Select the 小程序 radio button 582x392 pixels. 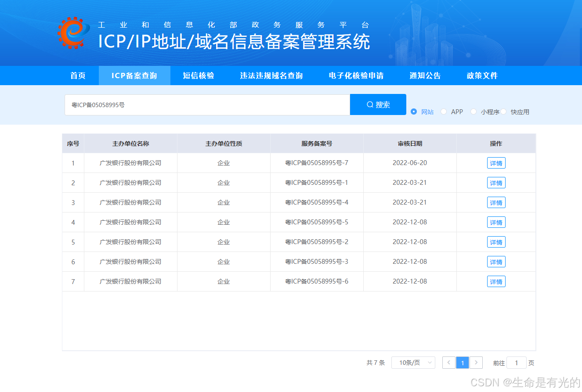[474, 111]
